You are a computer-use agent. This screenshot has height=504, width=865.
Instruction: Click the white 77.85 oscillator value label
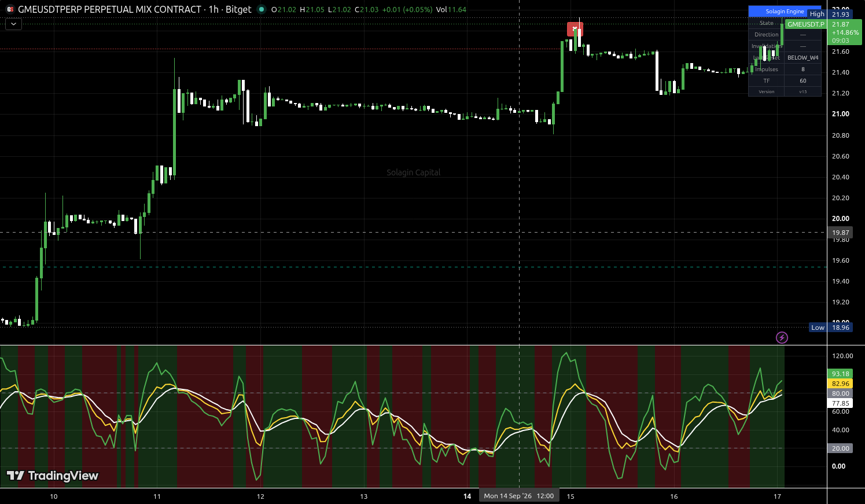(840, 403)
